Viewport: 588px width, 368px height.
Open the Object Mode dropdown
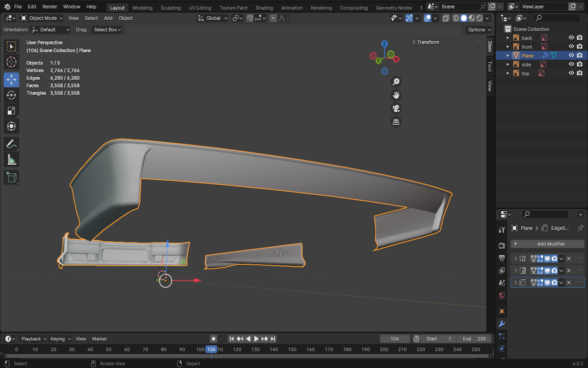point(42,18)
